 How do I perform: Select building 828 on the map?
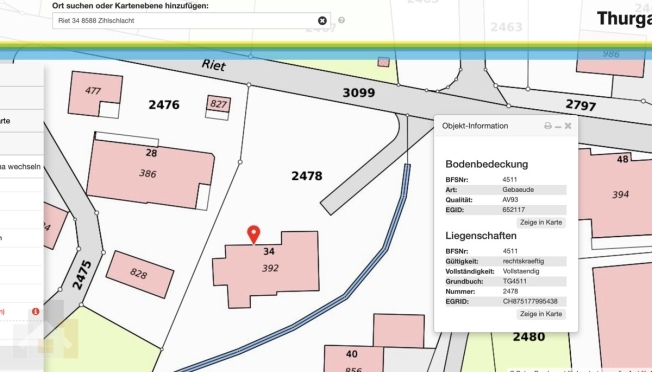coord(139,274)
